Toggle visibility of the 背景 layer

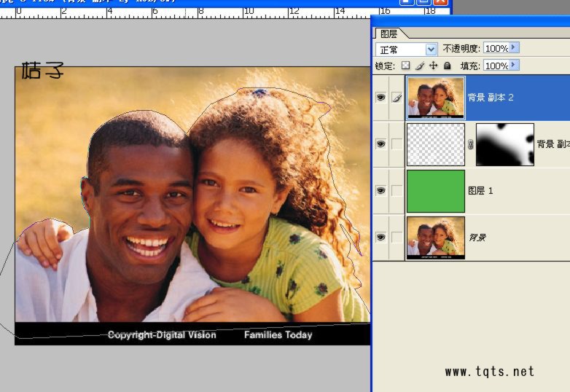pos(380,237)
